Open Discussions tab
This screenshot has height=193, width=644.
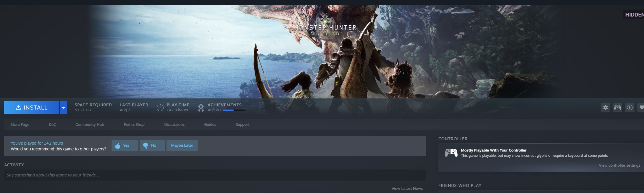(x=174, y=124)
